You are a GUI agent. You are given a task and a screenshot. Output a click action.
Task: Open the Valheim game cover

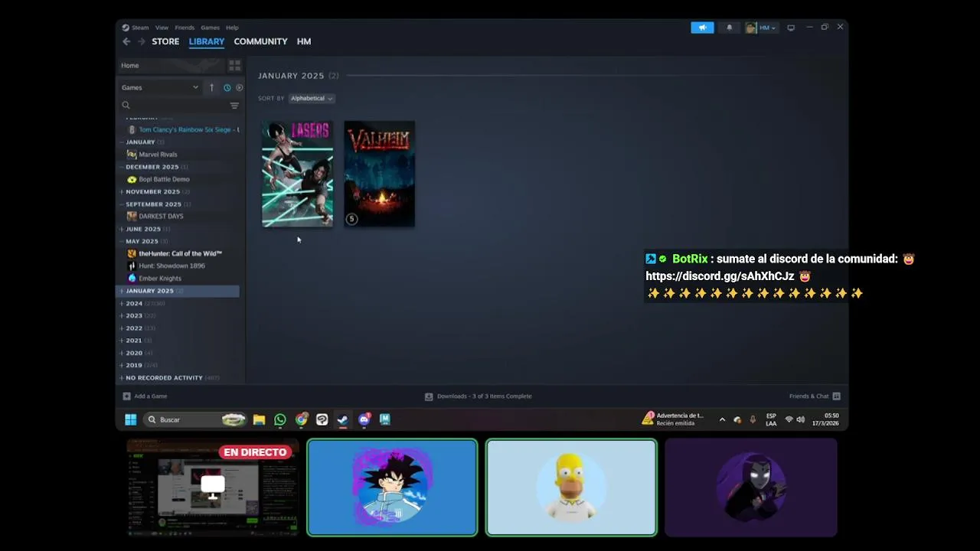click(x=379, y=174)
